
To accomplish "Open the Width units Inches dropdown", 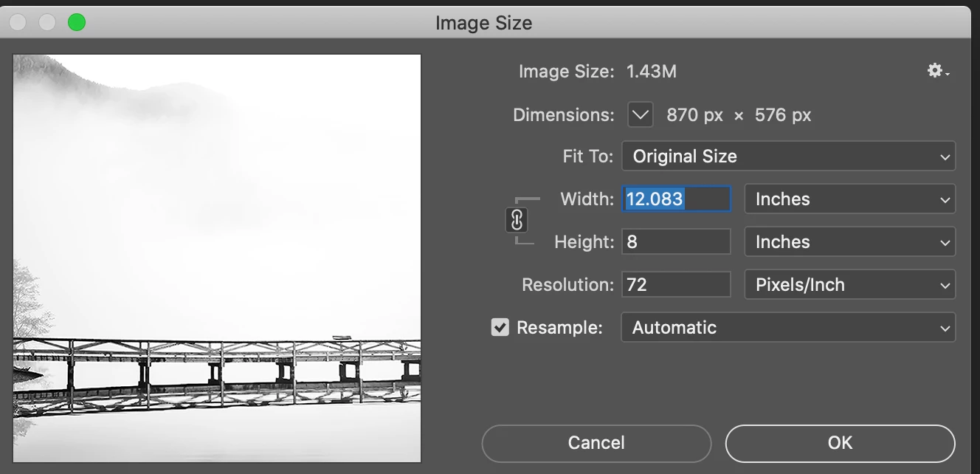I will [849, 199].
